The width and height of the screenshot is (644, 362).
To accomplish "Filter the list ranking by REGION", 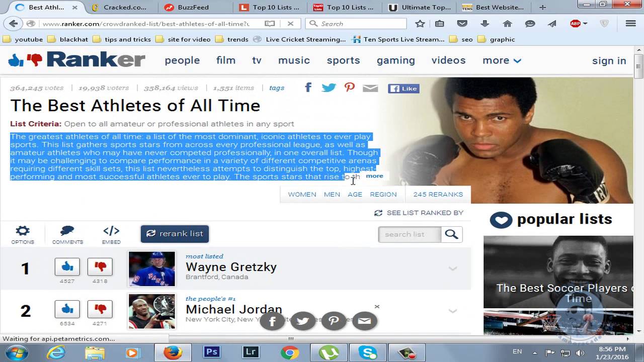I will pos(383,195).
